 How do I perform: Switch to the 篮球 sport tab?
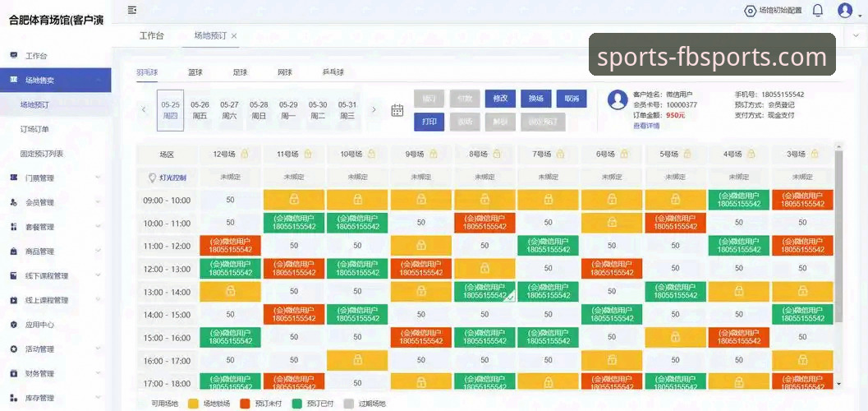[195, 72]
